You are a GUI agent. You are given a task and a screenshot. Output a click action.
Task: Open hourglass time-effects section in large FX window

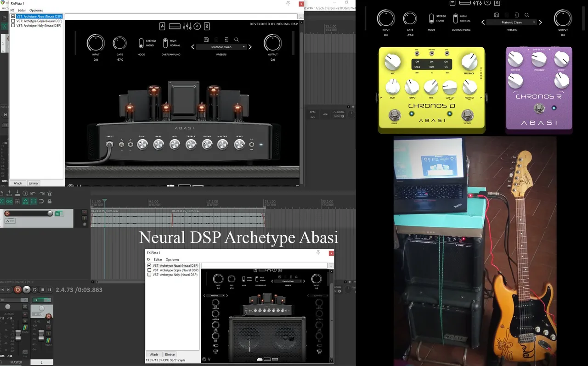click(207, 26)
